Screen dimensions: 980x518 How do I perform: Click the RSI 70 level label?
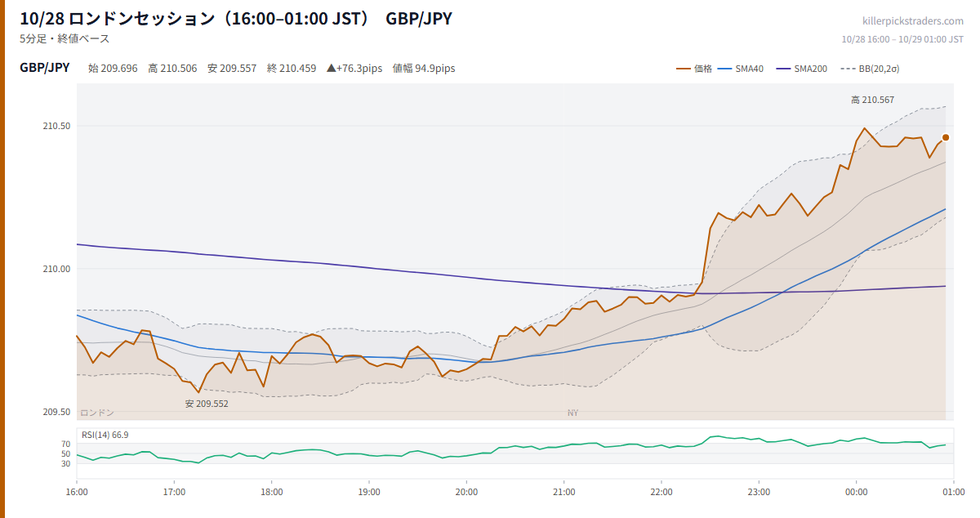65,444
